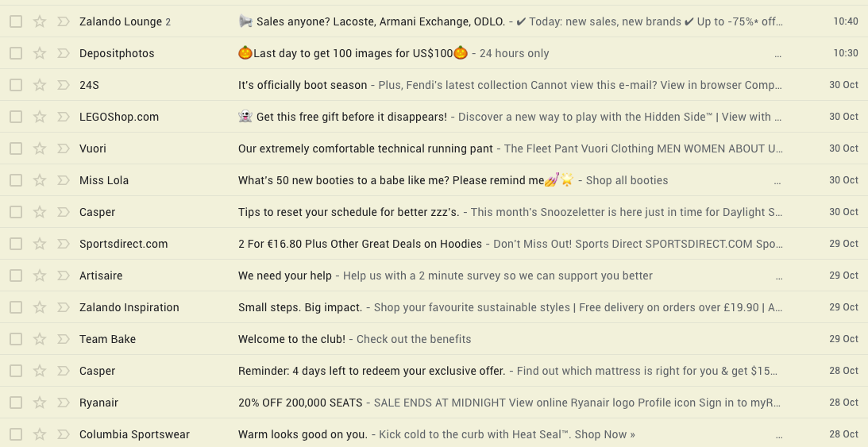868x447 pixels.
Task: Mark Vuori email as important
Action: tap(63, 148)
